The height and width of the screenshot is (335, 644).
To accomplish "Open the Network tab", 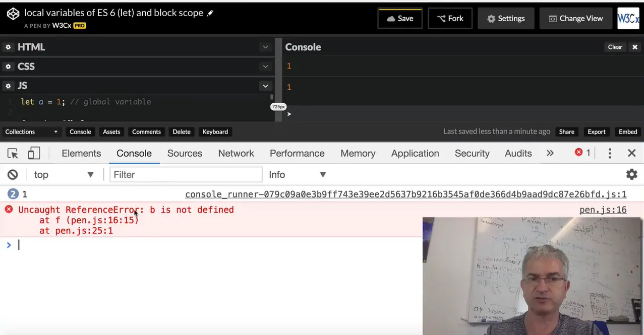I will [x=236, y=153].
